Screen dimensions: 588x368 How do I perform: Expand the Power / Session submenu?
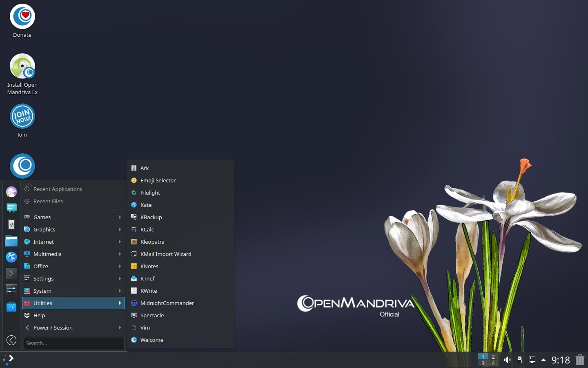click(x=53, y=328)
